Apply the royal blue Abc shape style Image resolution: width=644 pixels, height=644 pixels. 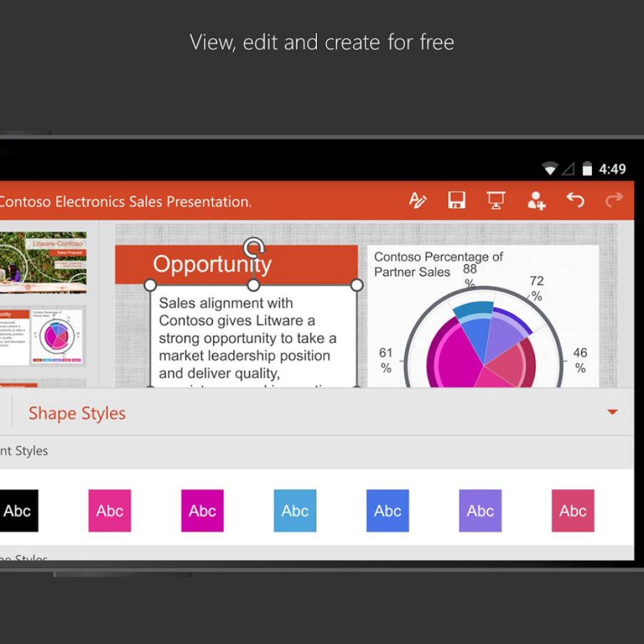point(387,511)
